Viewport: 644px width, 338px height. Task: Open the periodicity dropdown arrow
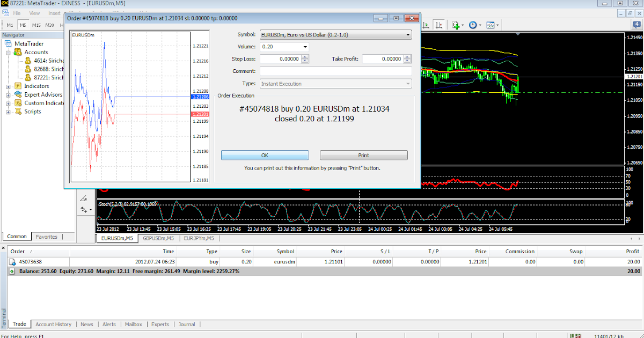point(480,25)
